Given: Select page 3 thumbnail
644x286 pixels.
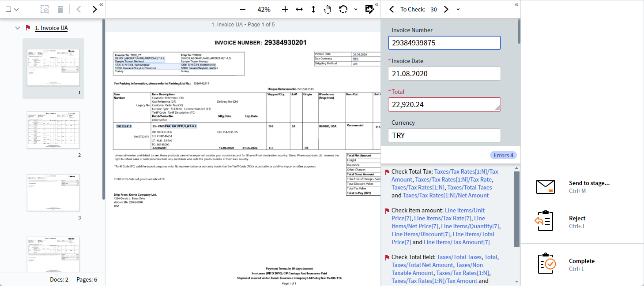Looking at the screenshot, I should pos(53,193).
